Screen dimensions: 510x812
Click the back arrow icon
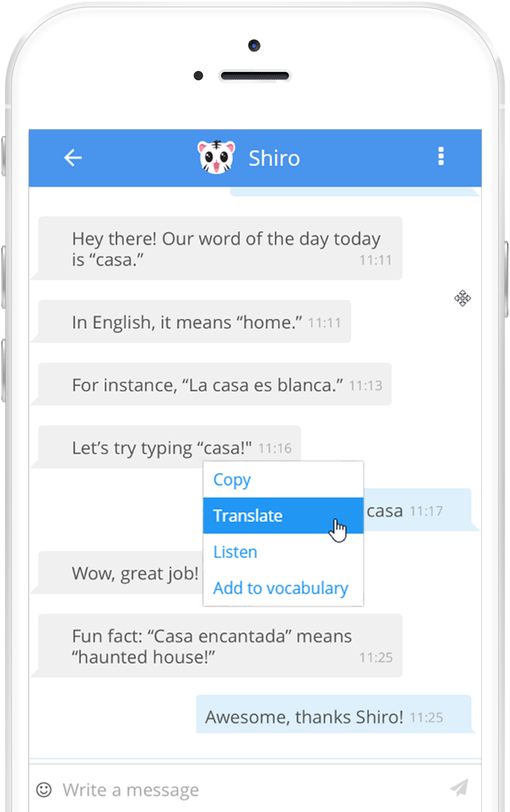72,158
